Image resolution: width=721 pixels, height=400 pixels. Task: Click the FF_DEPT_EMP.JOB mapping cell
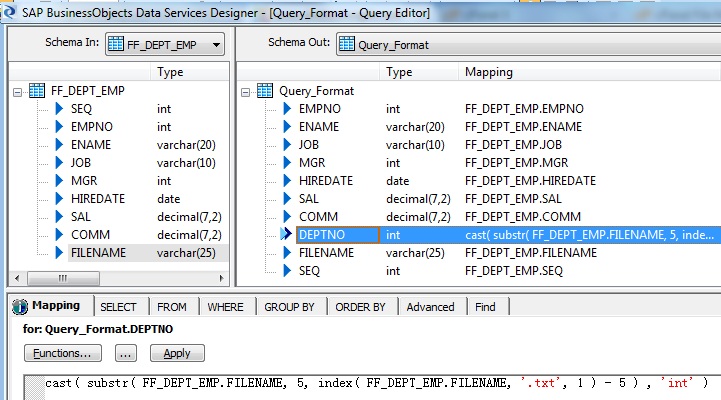pyautogui.click(x=513, y=144)
